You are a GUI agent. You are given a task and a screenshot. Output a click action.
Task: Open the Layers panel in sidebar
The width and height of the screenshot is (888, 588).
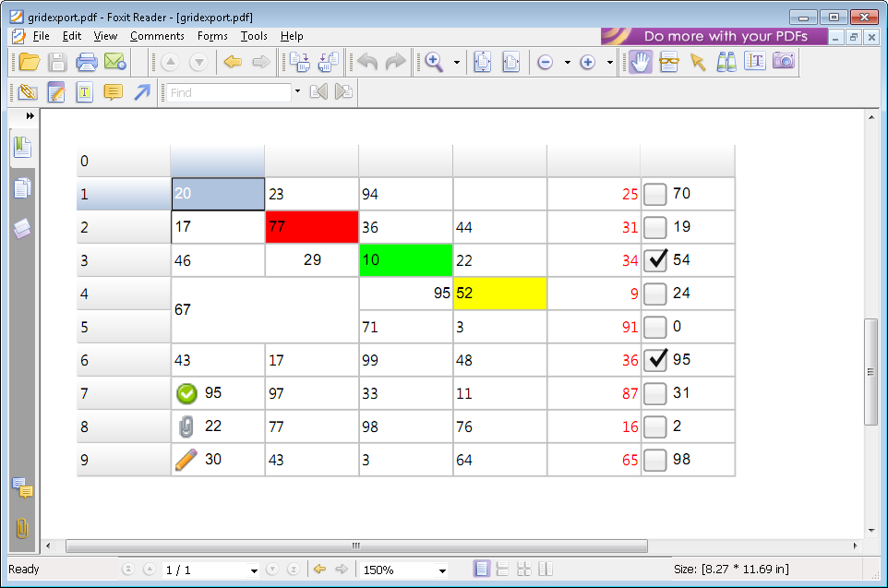[x=22, y=229]
